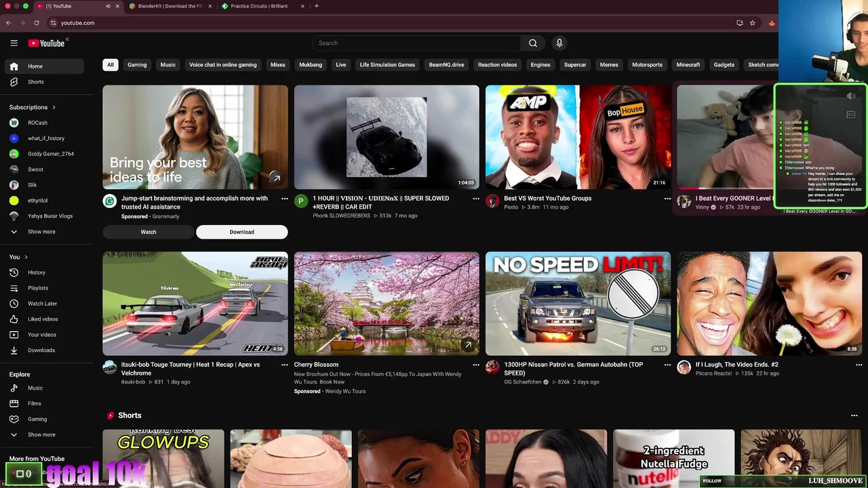
Task: Select the Supercar filter chip
Action: click(575, 65)
